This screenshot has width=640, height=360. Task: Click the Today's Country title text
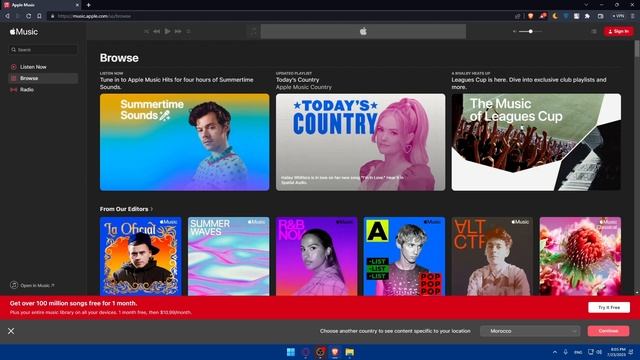[x=298, y=80]
